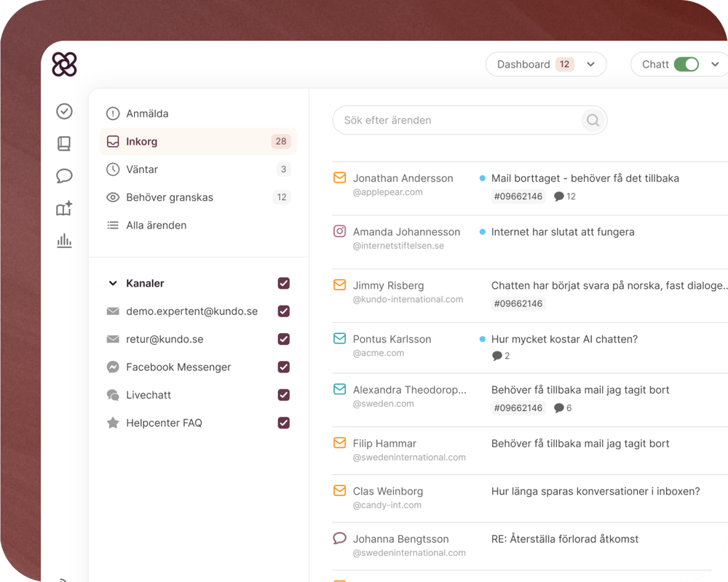Open the Behöver granskas folder
Image resolution: width=728 pixels, height=582 pixels.
(x=198, y=197)
